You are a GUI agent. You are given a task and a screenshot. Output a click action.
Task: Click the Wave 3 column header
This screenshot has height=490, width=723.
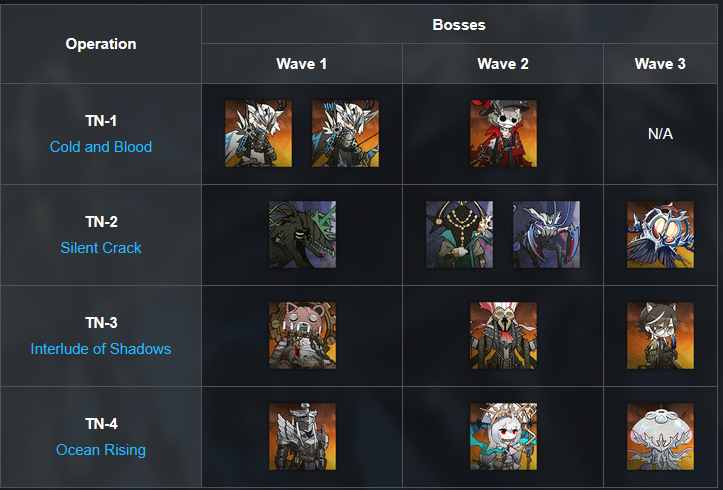(660, 64)
